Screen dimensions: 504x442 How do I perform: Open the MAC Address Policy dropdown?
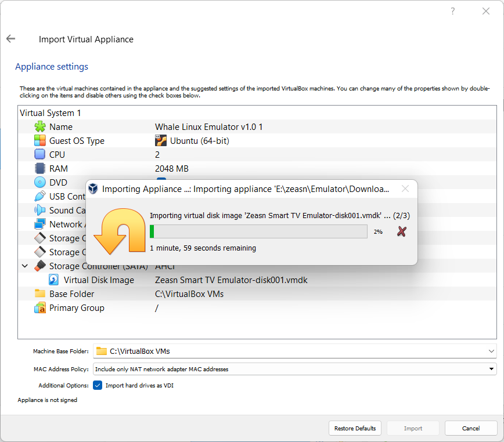[x=491, y=369]
